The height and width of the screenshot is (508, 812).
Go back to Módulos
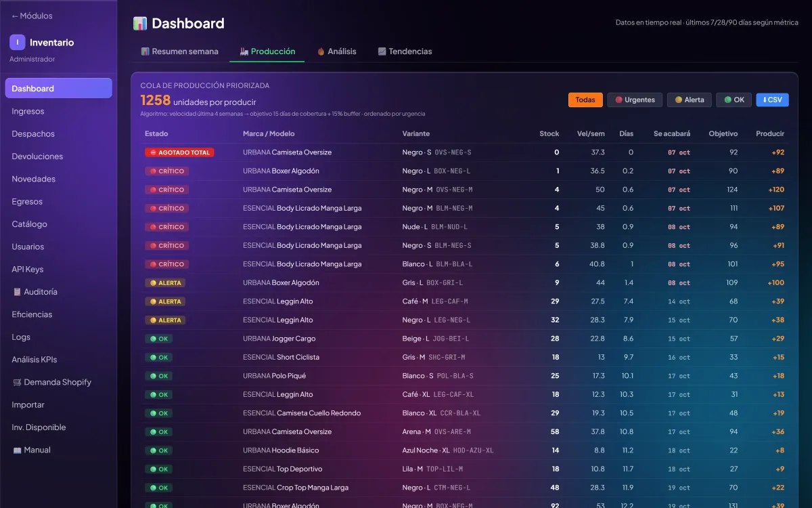click(x=32, y=16)
